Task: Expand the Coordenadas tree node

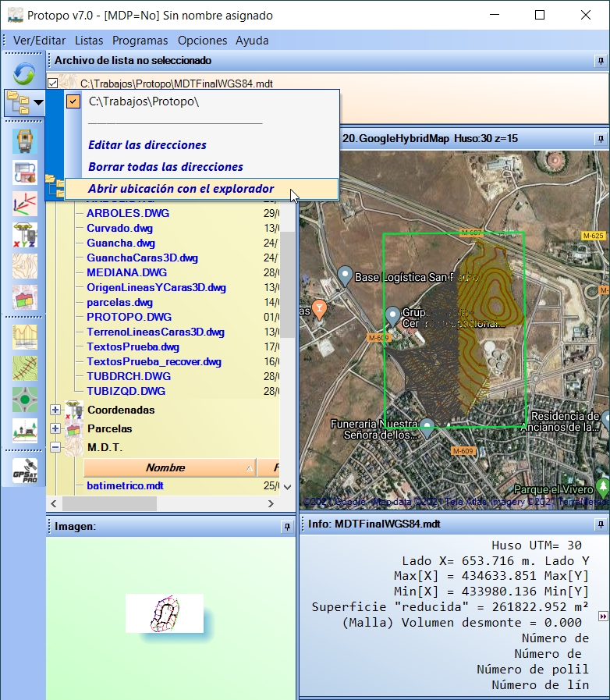Action: pyautogui.click(x=55, y=410)
